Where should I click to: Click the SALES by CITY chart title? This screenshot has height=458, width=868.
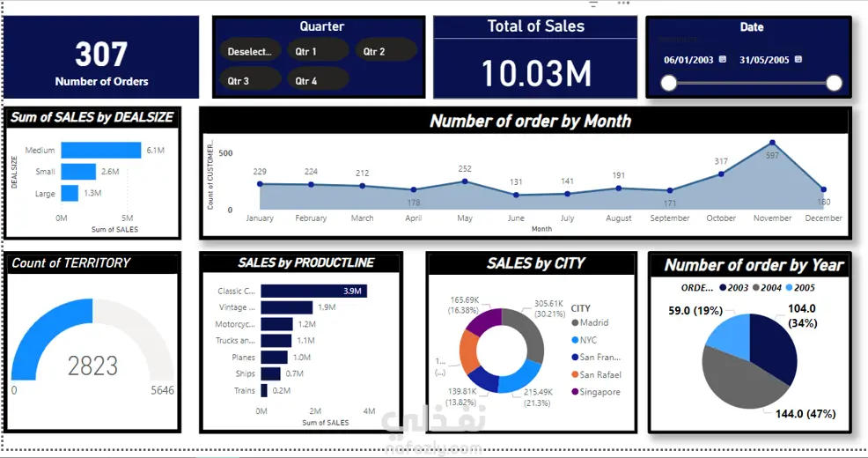536,263
